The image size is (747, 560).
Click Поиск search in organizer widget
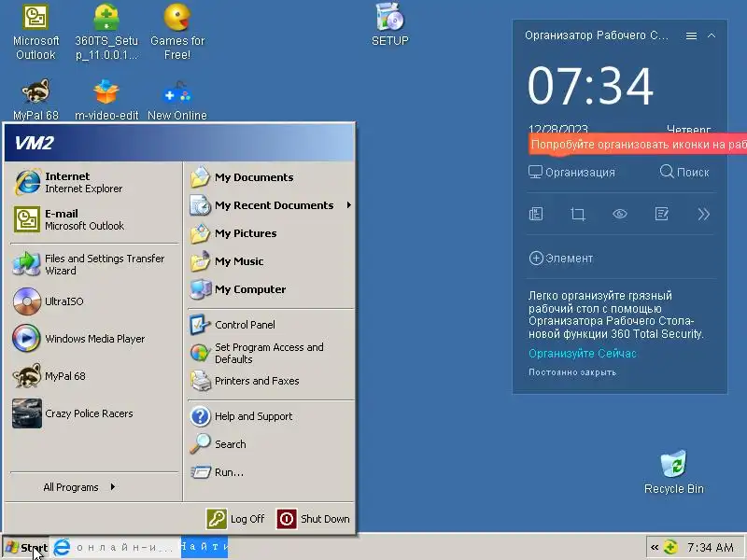[684, 172]
